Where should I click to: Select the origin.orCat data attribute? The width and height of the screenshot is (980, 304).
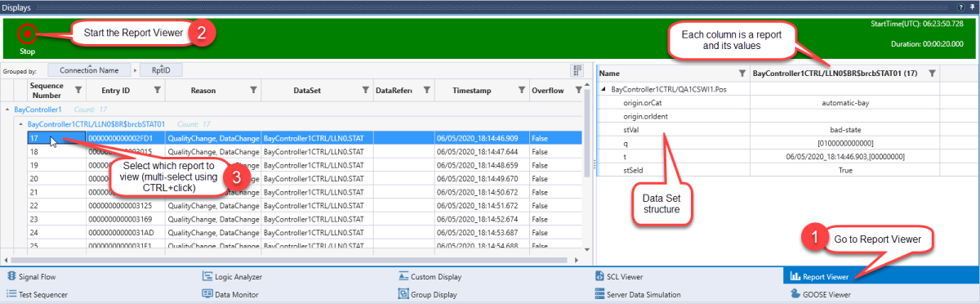pos(644,103)
